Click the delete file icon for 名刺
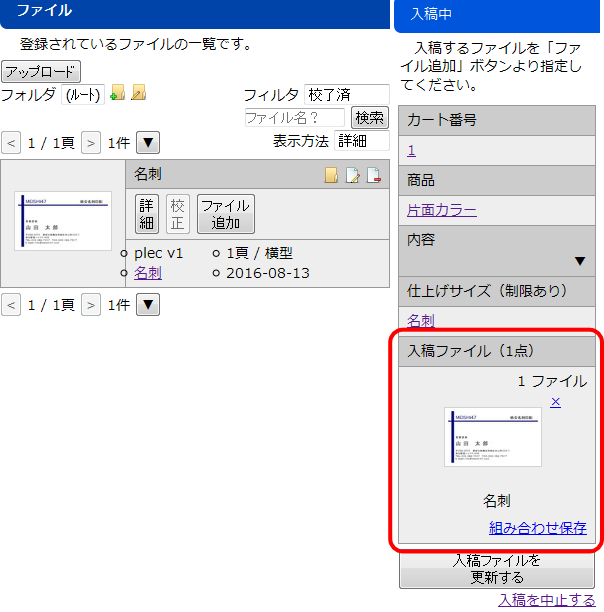This screenshot has height=612, width=604. 373,175
